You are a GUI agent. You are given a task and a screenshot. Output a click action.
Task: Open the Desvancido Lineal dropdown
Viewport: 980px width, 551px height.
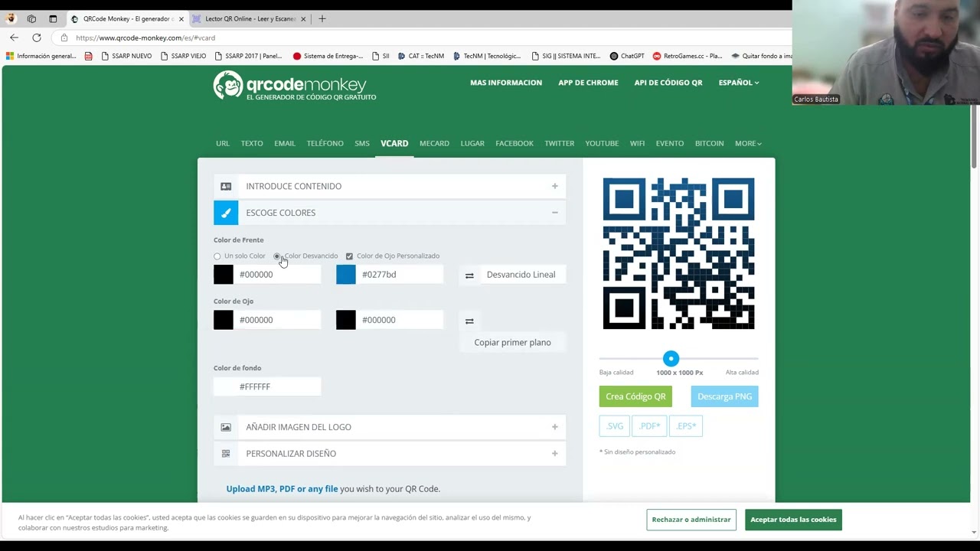pyautogui.click(x=521, y=275)
